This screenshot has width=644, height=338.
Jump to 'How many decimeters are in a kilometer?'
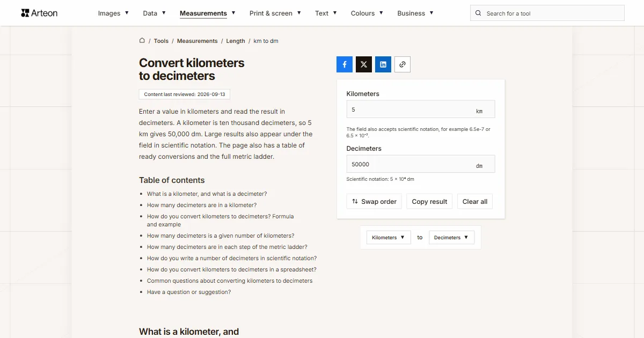click(x=202, y=205)
